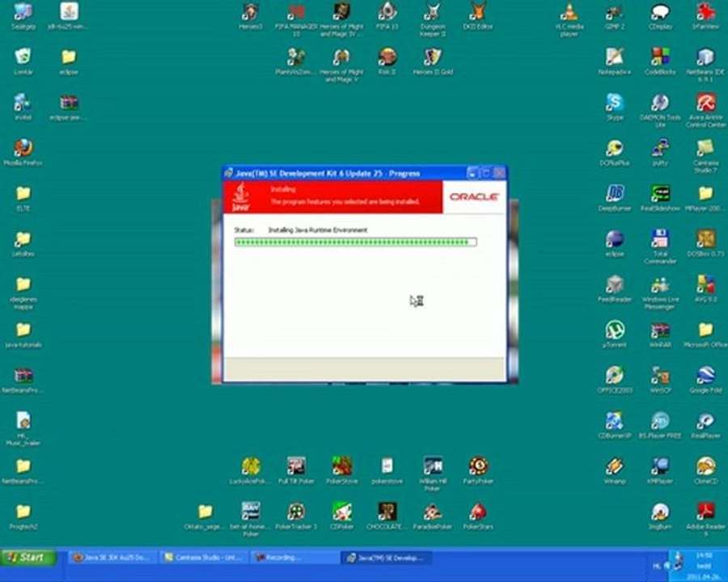Open the java-tutorials folder

click(x=23, y=334)
